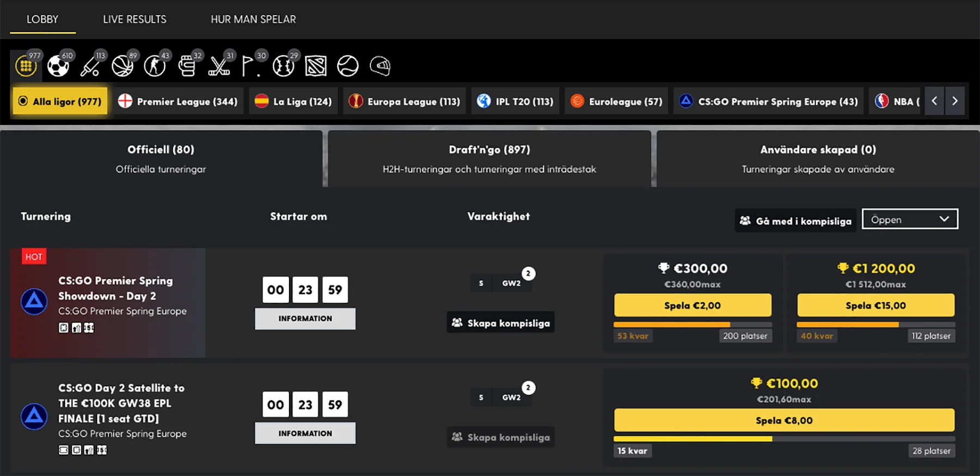The width and height of the screenshot is (980, 476).
Task: Select the Dota 2 sport icon
Action: (316, 66)
